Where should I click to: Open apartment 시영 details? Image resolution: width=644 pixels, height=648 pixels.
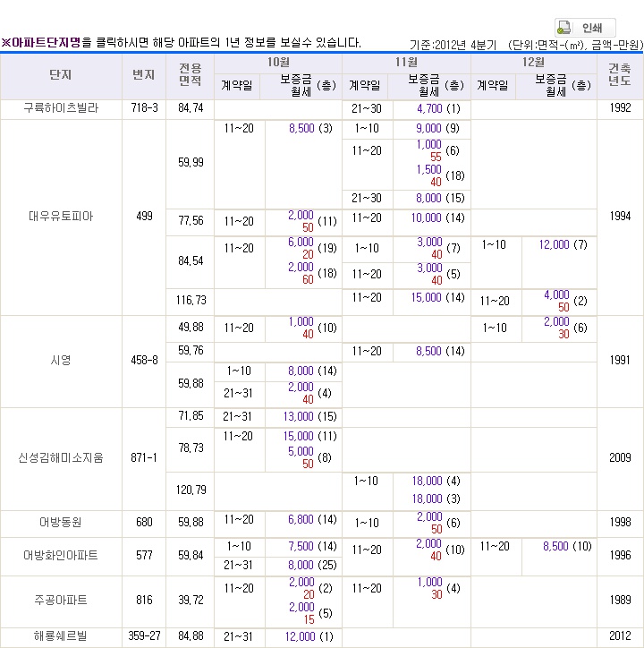click(x=61, y=361)
